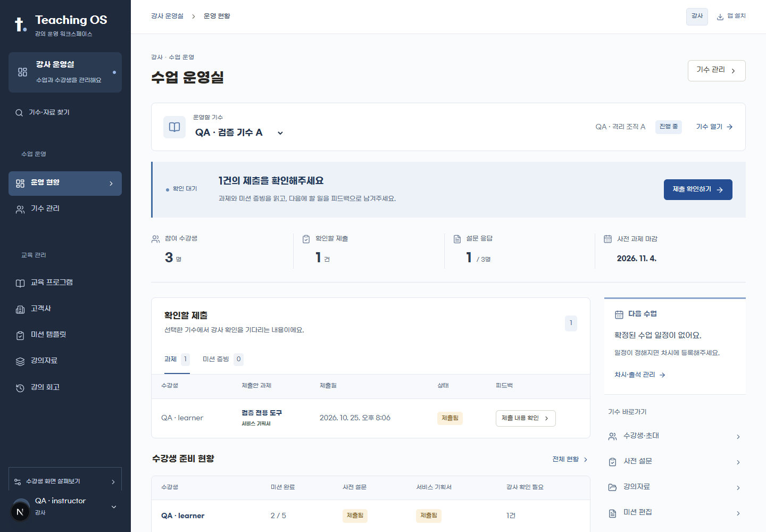Click the 2 / 5 미션 완료 value
Viewport: 766px width, 532px height.
(278, 516)
